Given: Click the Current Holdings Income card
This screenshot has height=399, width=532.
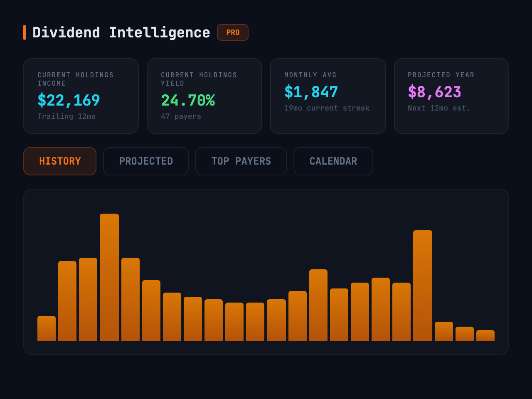Looking at the screenshot, I should pos(81,96).
